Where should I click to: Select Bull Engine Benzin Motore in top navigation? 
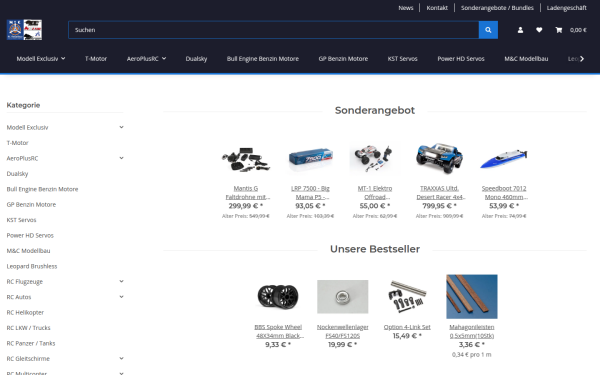(262, 59)
